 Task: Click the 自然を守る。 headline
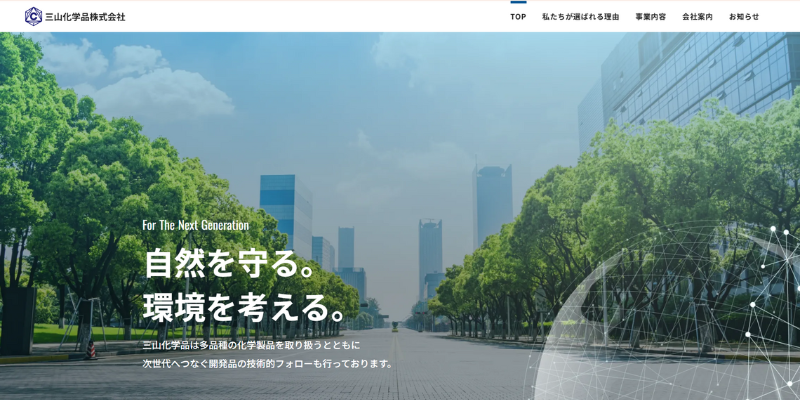coord(231,263)
